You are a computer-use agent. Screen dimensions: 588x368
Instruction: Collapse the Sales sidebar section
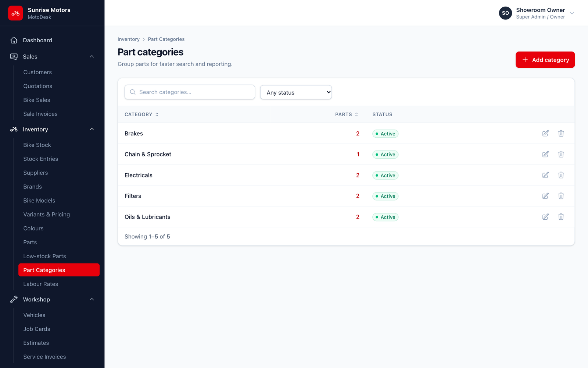coord(92,56)
